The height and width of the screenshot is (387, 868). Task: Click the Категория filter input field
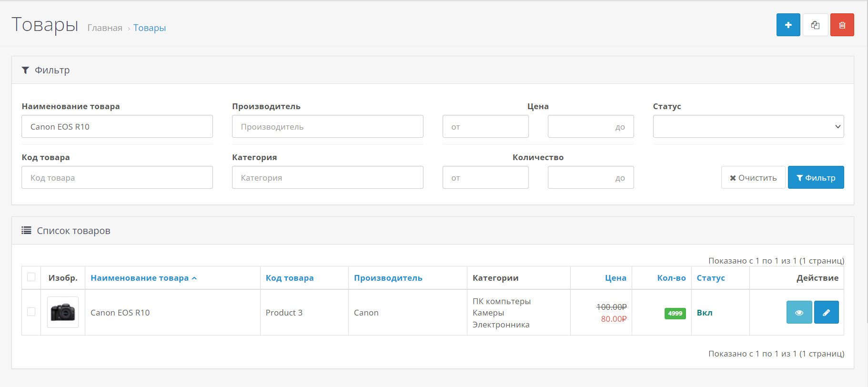pos(327,178)
